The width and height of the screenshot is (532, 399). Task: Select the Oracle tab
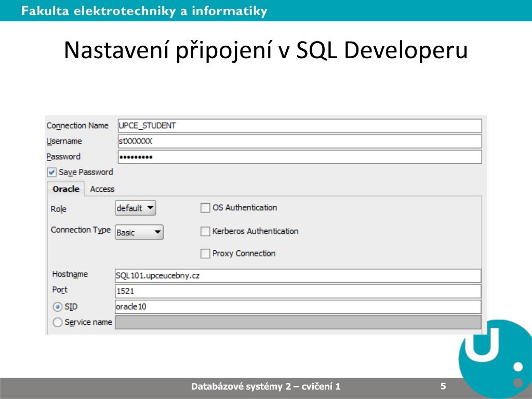pyautogui.click(x=66, y=189)
